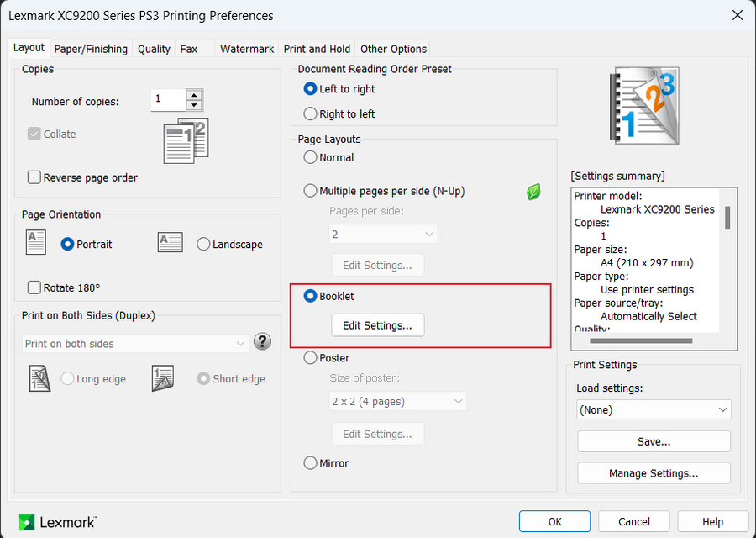The width and height of the screenshot is (756, 538).
Task: Click the short edge binding icon
Action: click(x=162, y=378)
